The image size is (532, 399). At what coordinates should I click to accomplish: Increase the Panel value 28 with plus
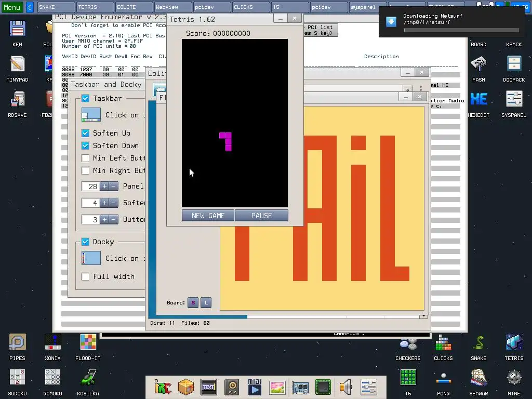pos(104,187)
